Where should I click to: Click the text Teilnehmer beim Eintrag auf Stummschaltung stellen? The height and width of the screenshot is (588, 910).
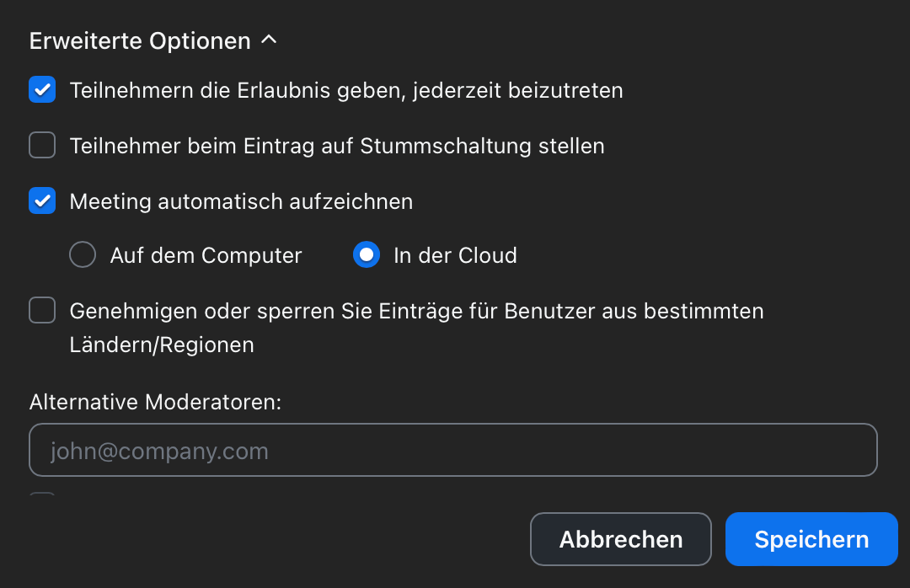(337, 146)
